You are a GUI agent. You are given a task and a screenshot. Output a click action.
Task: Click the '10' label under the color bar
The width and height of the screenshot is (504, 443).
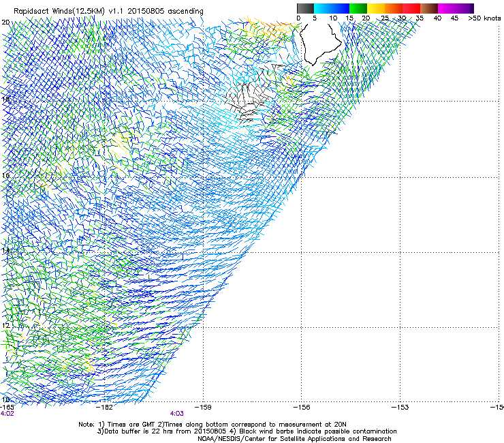[x=333, y=18]
